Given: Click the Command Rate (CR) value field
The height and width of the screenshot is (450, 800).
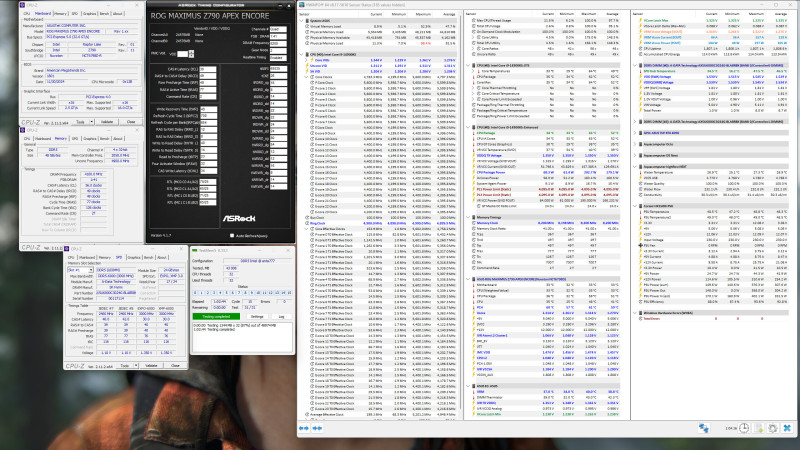Looking at the screenshot, I should [x=208, y=96].
